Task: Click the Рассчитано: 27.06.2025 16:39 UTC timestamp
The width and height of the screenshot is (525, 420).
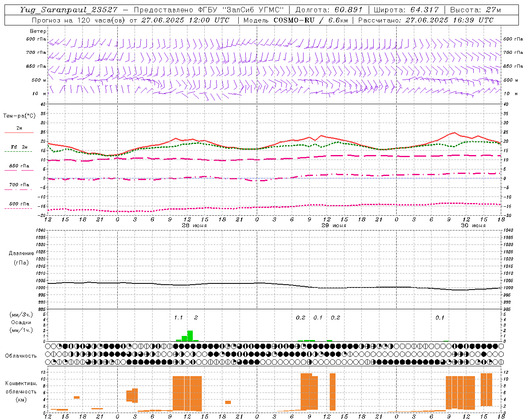Action: coord(426,20)
